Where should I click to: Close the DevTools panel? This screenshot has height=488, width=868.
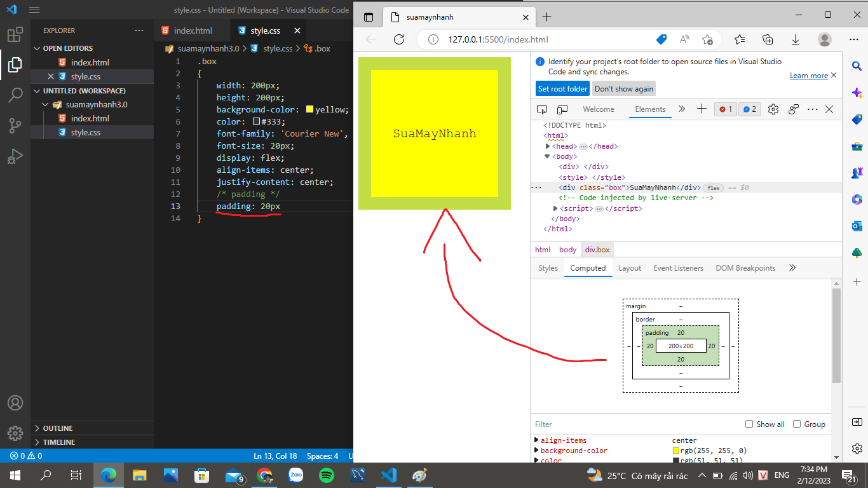tap(829, 109)
